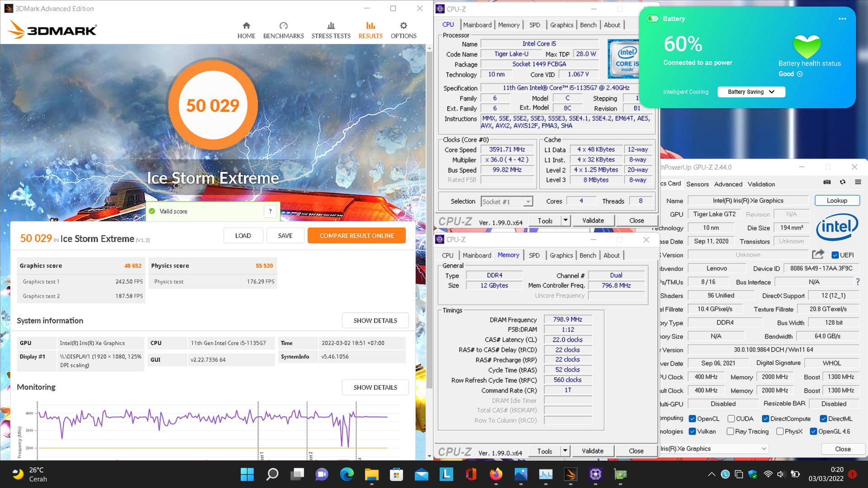The width and height of the screenshot is (868, 488).
Task: Show details for System information
Action: (375, 320)
